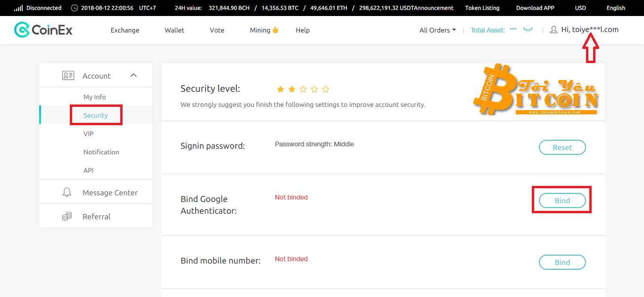Collapse the Account section chevron
Screen dimensions: 644x297
point(133,75)
